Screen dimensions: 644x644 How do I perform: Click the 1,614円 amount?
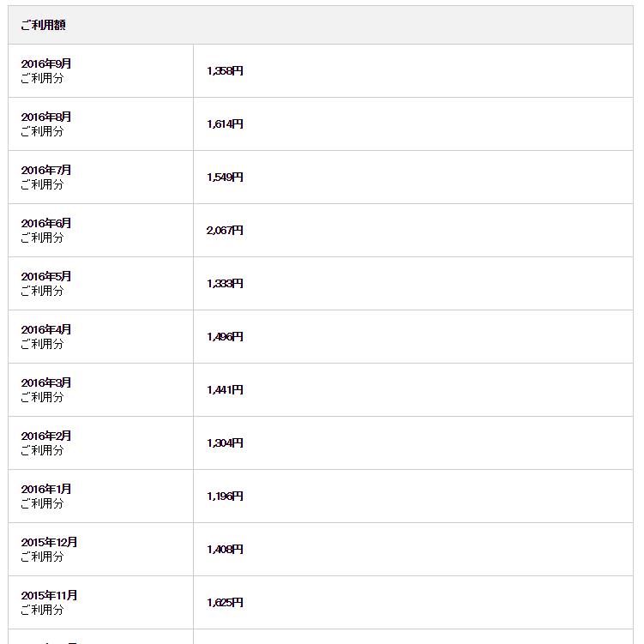(225, 124)
